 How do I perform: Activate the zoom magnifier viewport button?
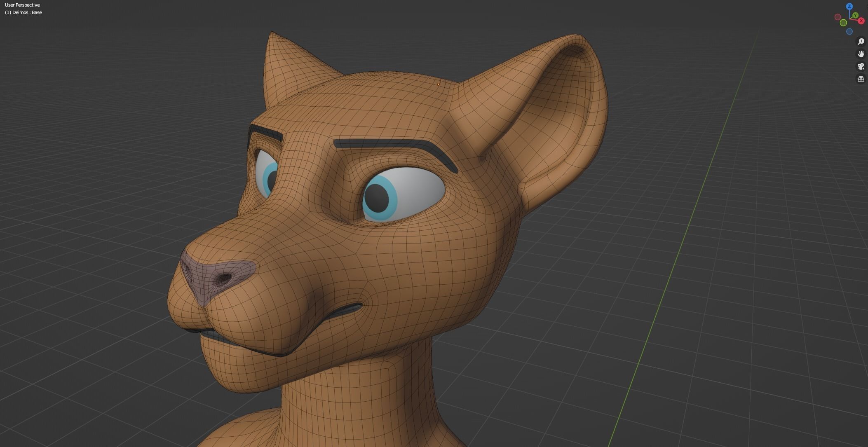click(x=861, y=42)
